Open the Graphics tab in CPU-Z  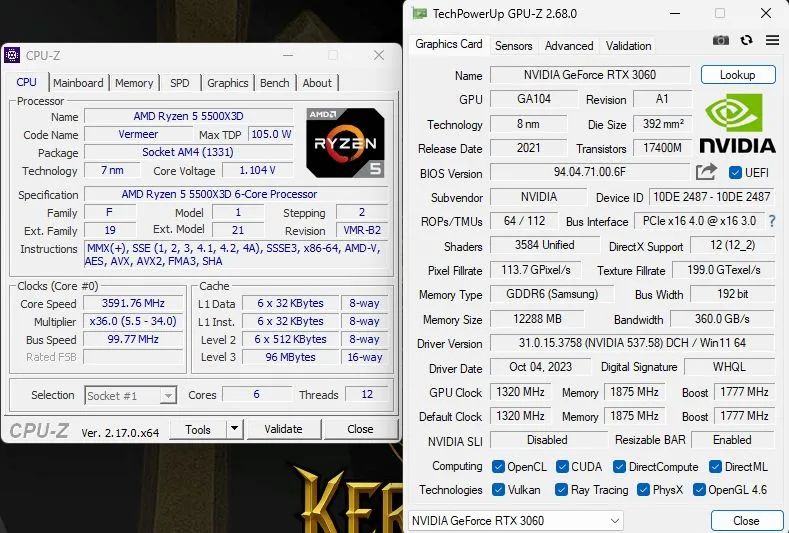(228, 83)
